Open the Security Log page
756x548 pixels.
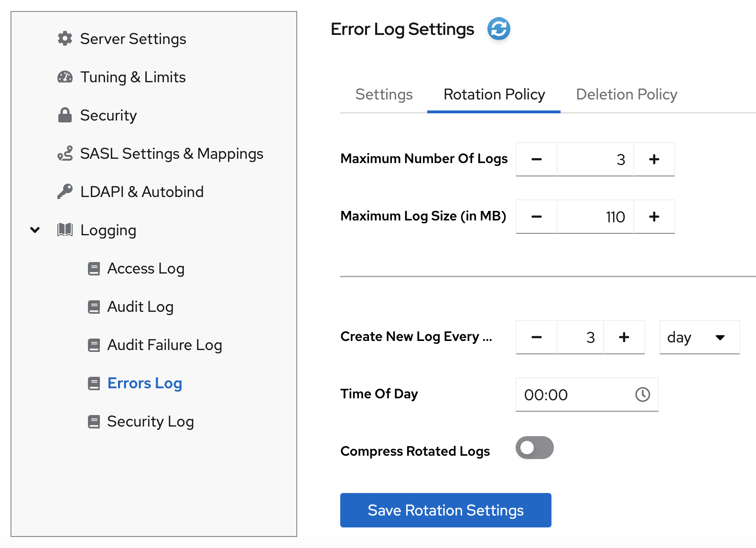(x=150, y=421)
